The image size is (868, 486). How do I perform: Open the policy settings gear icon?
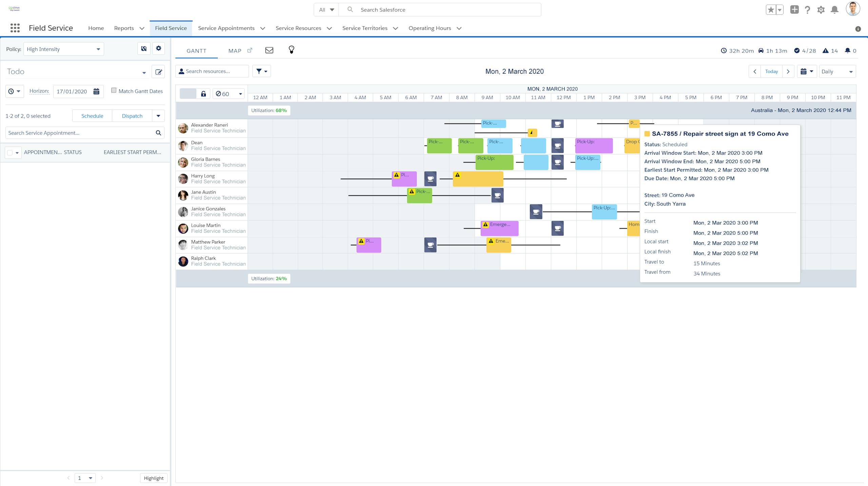pos(158,48)
